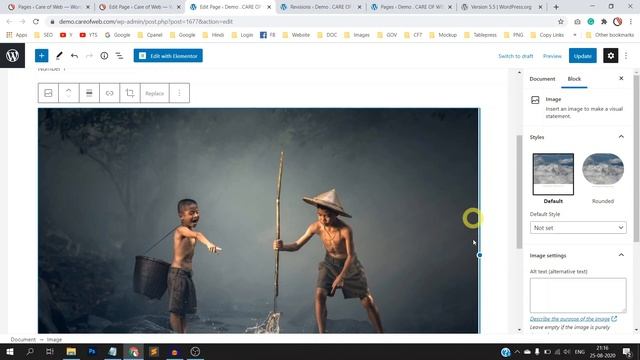Click the move up/down arrows in the block toolbar
640x360 pixels.
(x=69, y=93)
